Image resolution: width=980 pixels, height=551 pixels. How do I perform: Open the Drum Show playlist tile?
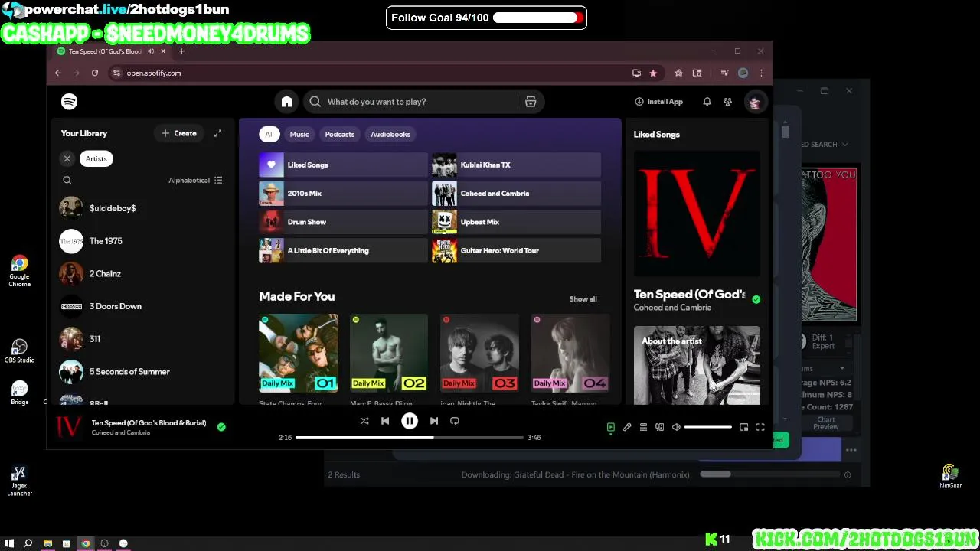[x=343, y=222]
